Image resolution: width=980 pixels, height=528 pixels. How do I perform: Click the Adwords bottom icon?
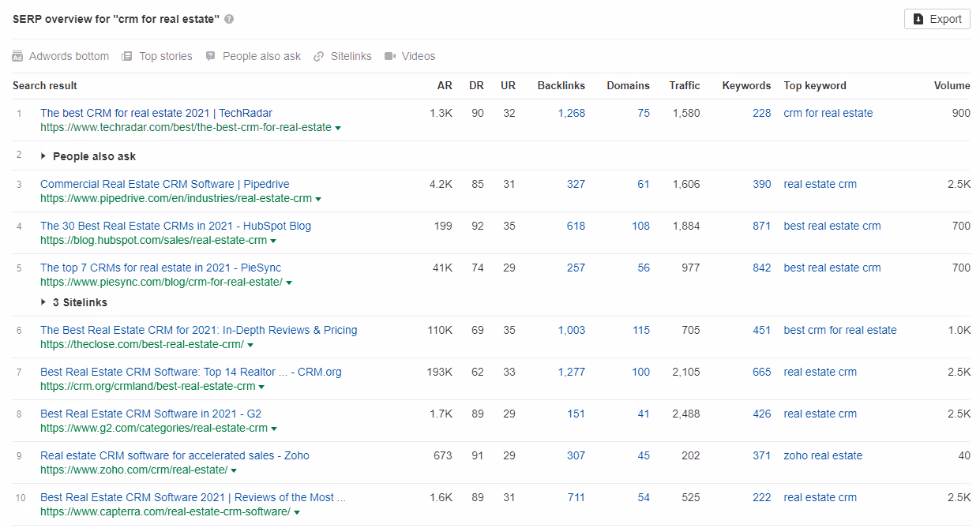(17, 56)
